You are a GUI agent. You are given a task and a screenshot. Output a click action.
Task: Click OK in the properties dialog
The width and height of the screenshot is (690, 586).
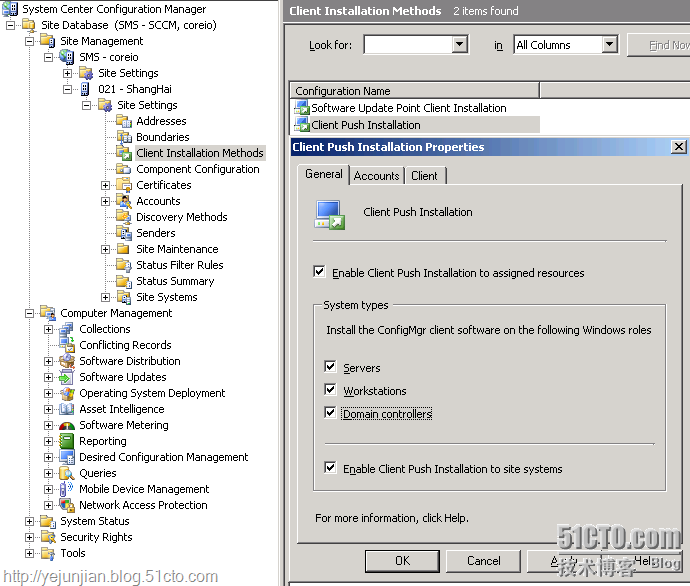pos(402,561)
